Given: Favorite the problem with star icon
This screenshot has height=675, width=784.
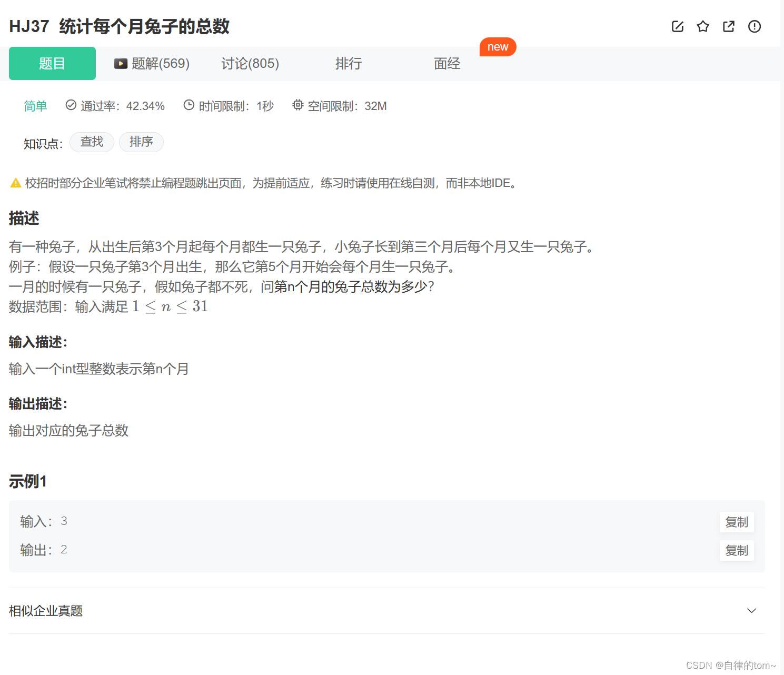Looking at the screenshot, I should pos(703,26).
